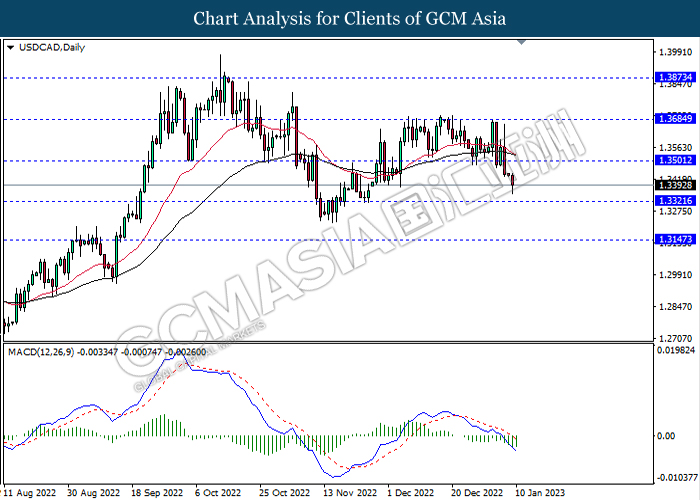Click the 18 Sep 2022 date label
The height and width of the screenshot is (500, 700).
point(157,493)
